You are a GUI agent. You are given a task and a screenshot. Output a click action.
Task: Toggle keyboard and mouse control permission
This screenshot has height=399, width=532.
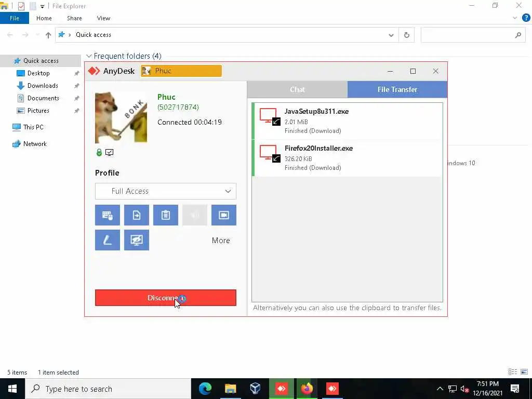(x=107, y=215)
